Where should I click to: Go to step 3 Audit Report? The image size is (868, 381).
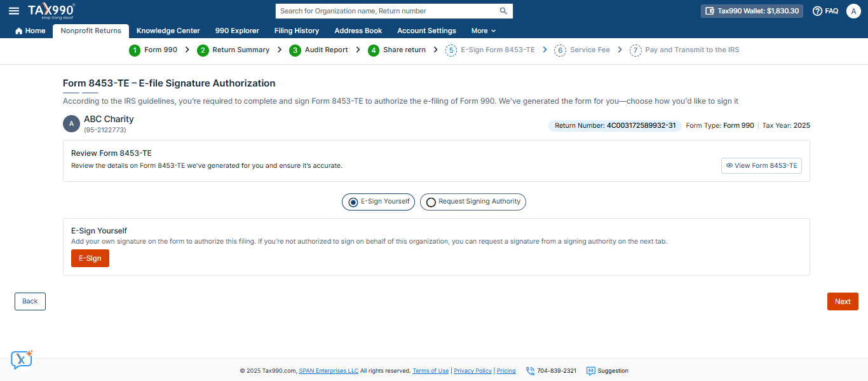[318, 50]
